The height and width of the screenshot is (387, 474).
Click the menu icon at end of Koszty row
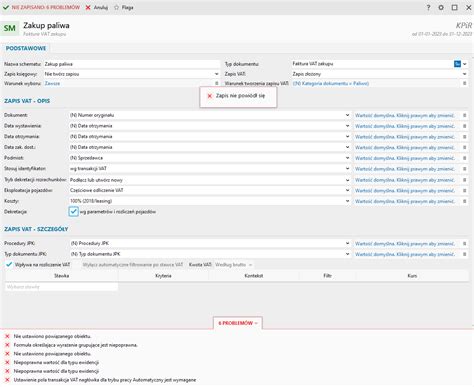click(464, 201)
